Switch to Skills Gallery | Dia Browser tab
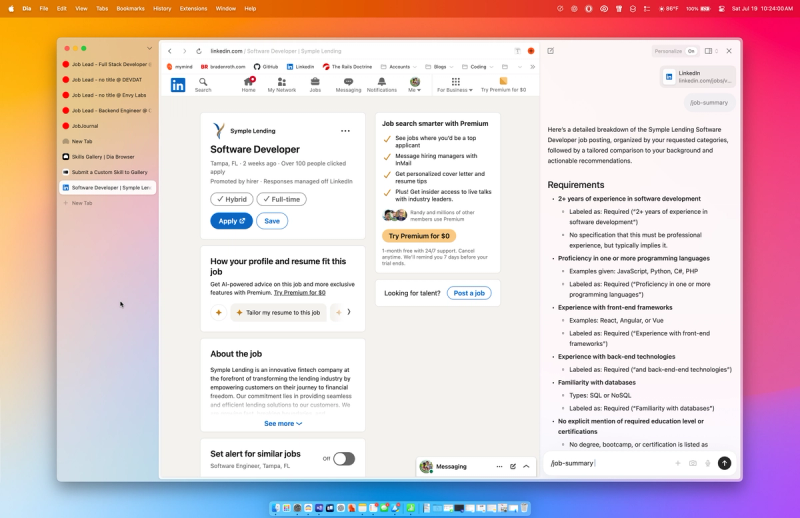Image resolution: width=800 pixels, height=518 pixels. tap(107, 157)
